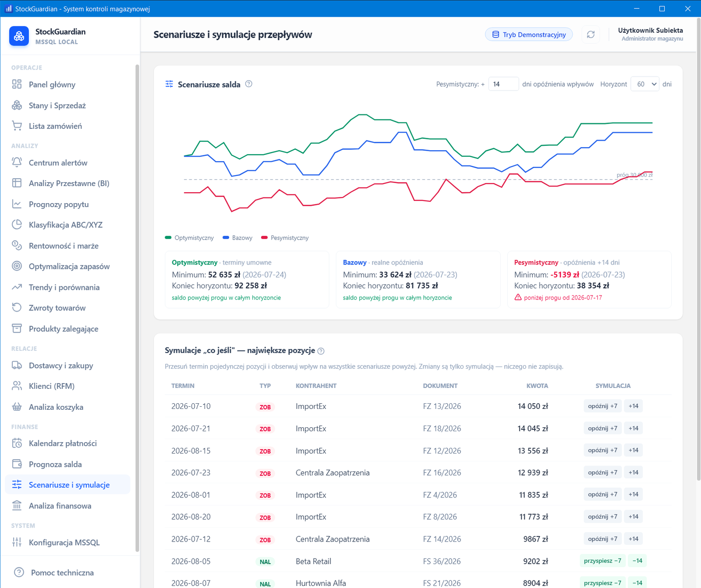
Task: Go to Lista zamówień
Action: pyautogui.click(x=67, y=126)
